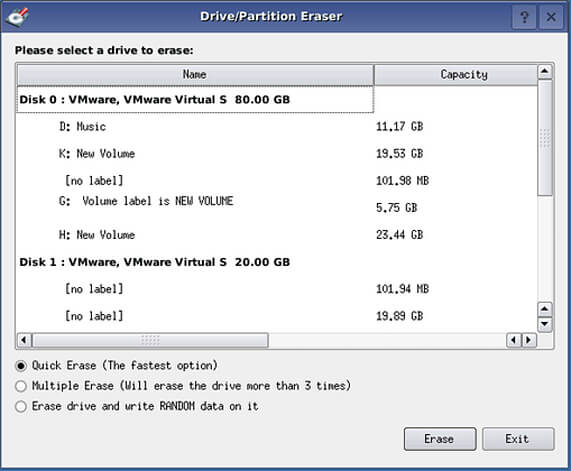Click the Erase button

pyautogui.click(x=440, y=439)
